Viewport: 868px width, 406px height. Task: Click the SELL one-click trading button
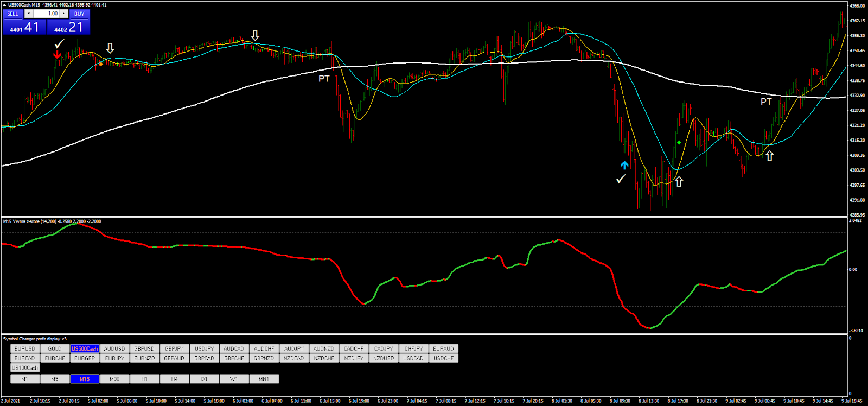(12, 14)
